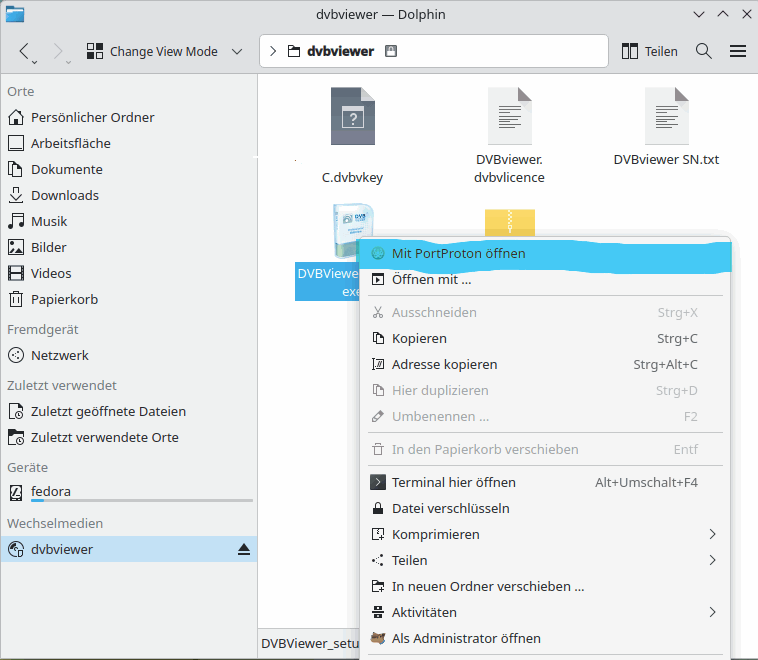Go to Downloads place
The image size is (758, 660).
tap(129, 195)
